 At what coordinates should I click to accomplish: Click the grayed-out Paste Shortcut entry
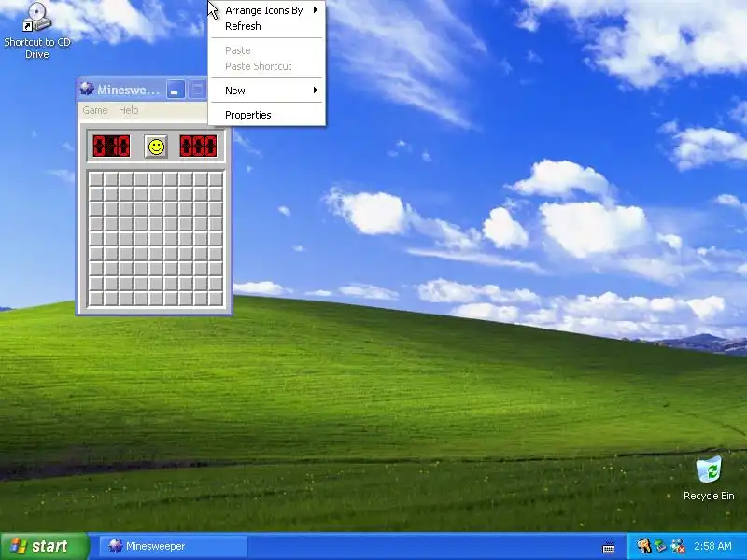pyautogui.click(x=267, y=66)
